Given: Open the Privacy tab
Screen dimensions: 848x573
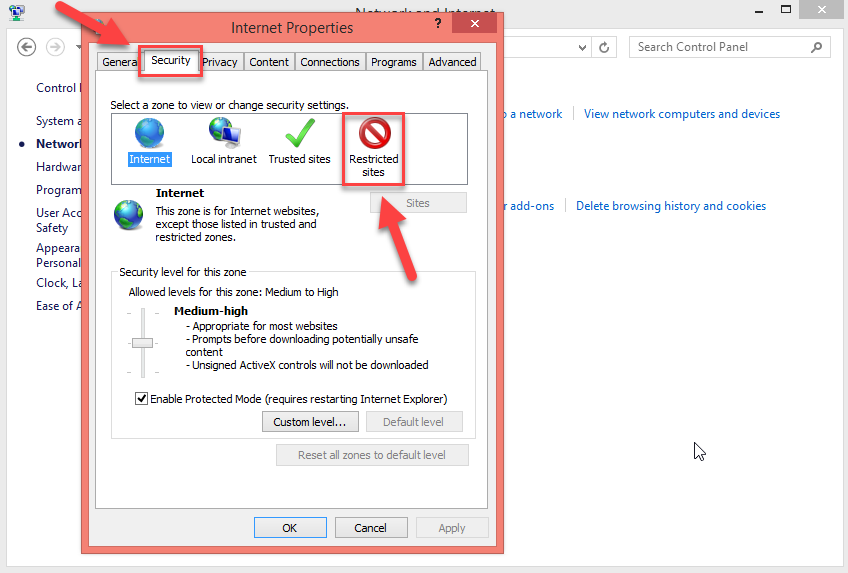Looking at the screenshot, I should [x=219, y=62].
